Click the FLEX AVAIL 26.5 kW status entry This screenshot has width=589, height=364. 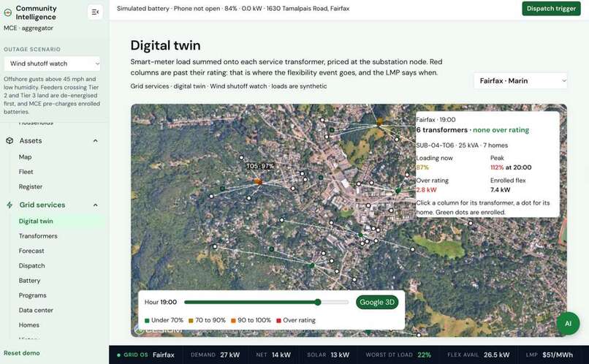[x=478, y=354]
